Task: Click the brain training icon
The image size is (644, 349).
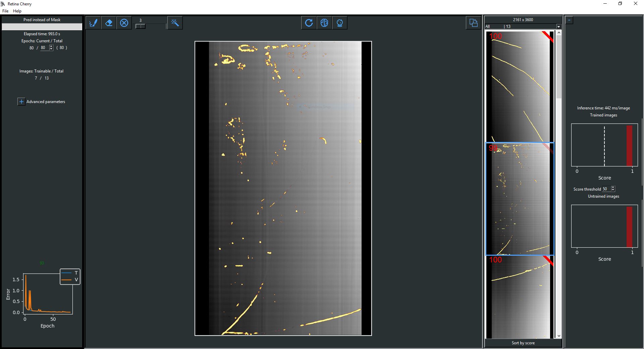Action: click(324, 23)
